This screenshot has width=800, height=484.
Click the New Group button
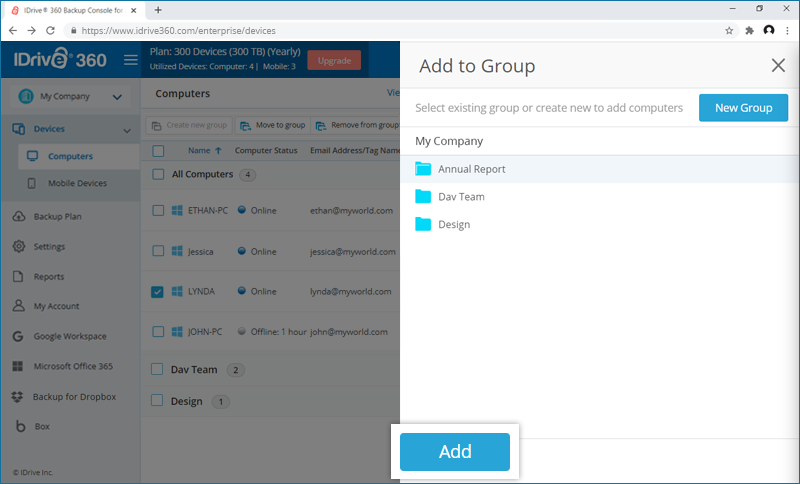click(743, 108)
